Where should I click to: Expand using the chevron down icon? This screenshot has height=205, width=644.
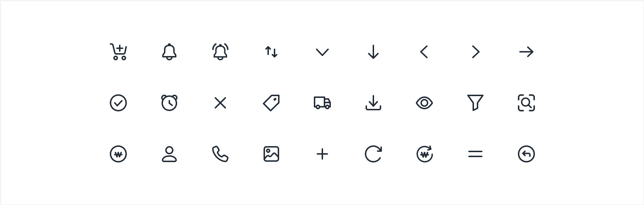(x=322, y=52)
